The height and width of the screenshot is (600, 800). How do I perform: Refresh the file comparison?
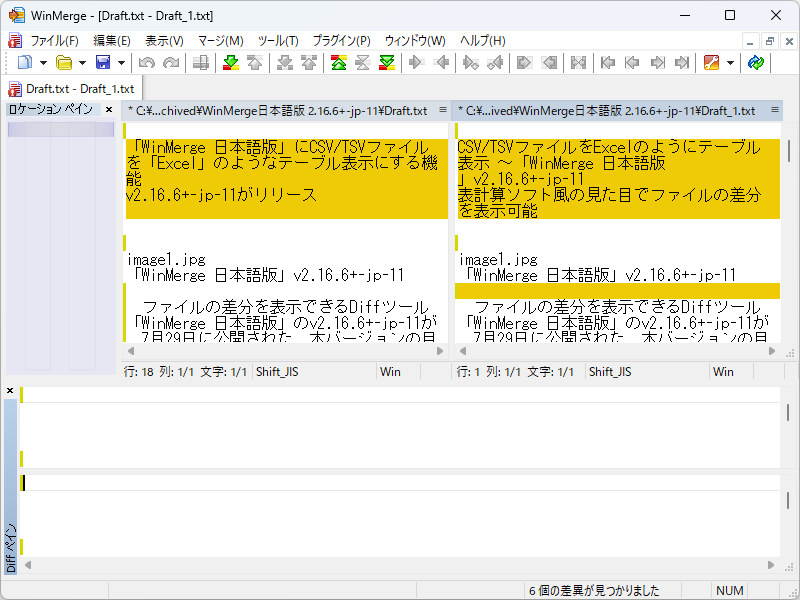[757, 63]
